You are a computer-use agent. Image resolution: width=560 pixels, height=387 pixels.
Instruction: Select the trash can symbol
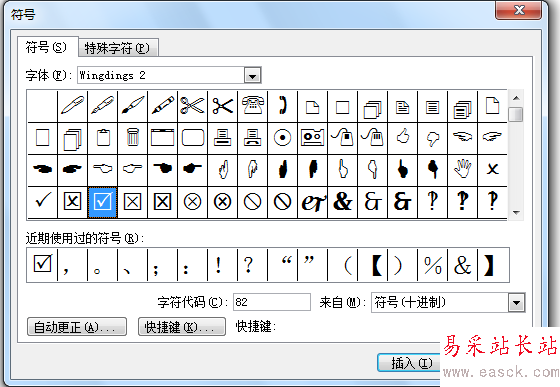(x=132, y=138)
